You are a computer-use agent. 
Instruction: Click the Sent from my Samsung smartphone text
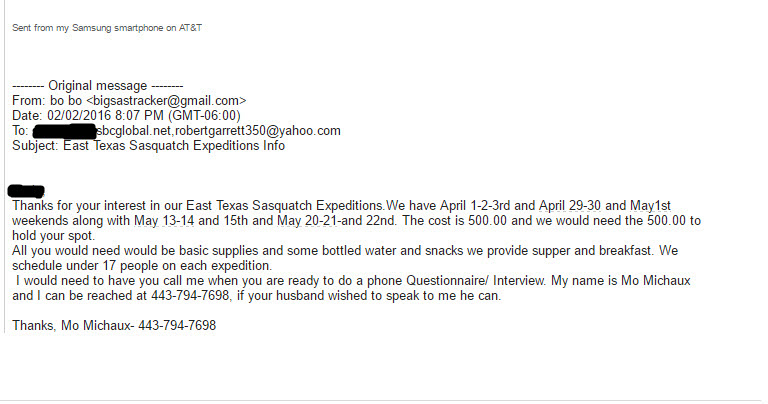(107, 27)
